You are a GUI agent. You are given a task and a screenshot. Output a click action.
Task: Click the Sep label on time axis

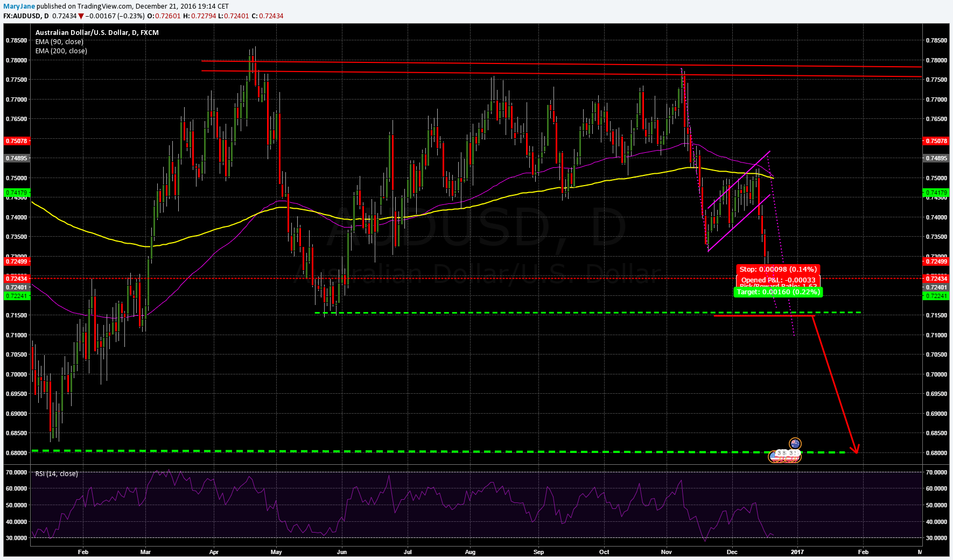[538, 552]
